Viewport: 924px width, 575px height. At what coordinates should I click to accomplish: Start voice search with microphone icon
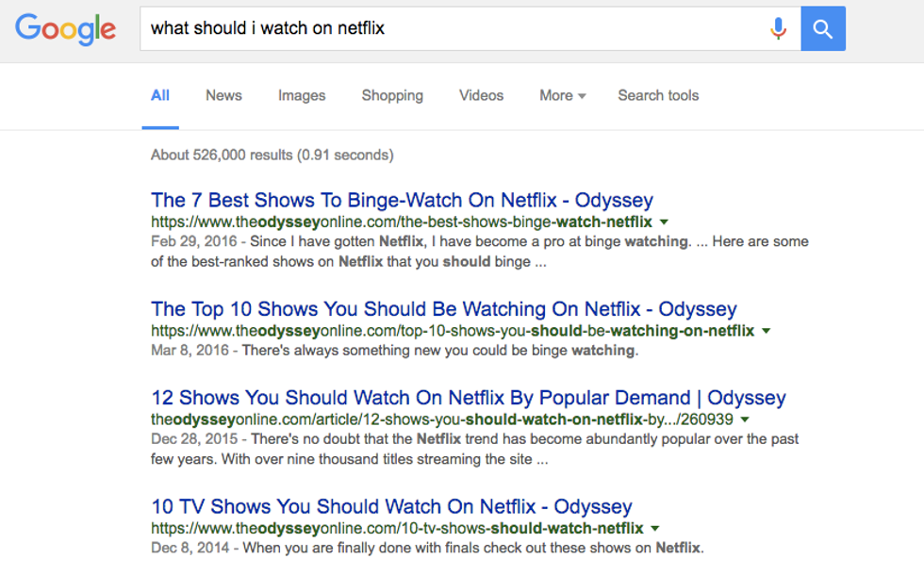(x=778, y=28)
